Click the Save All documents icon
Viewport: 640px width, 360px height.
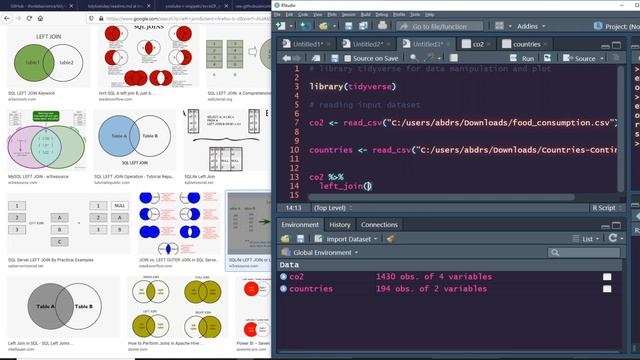pos(363,26)
